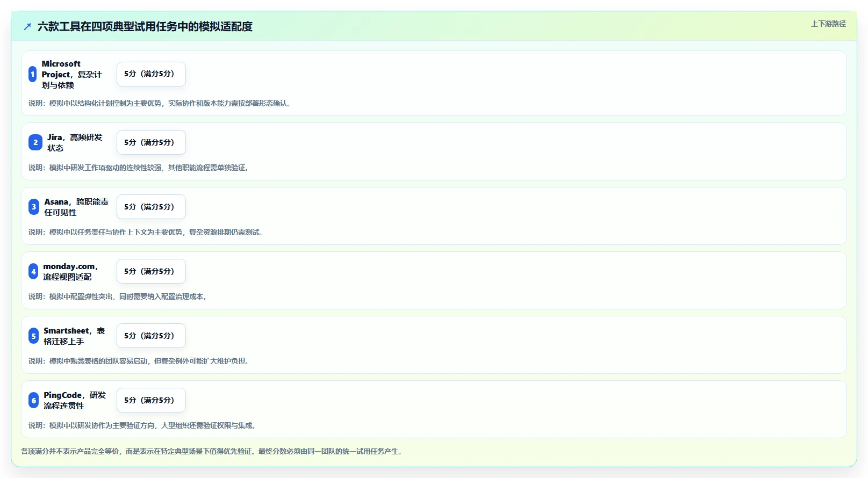
Task: Click the note about 熟悉表格的团队容易启动
Action: [140, 361]
